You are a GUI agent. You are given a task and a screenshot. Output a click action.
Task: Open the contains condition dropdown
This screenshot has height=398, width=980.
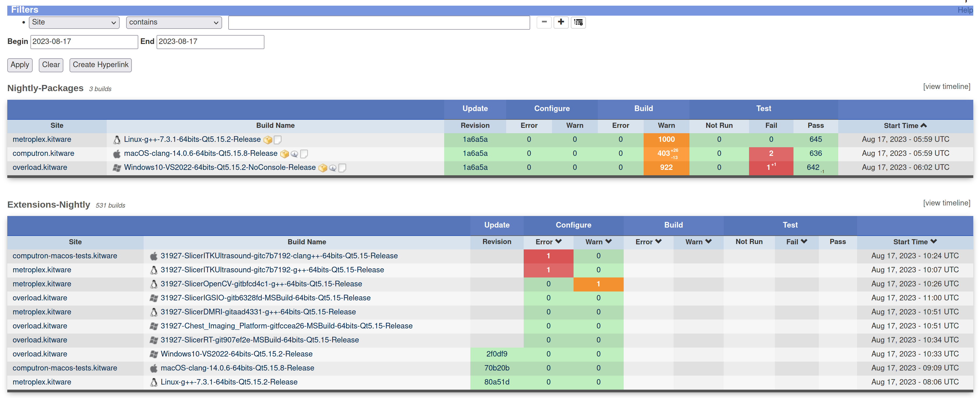(x=174, y=22)
